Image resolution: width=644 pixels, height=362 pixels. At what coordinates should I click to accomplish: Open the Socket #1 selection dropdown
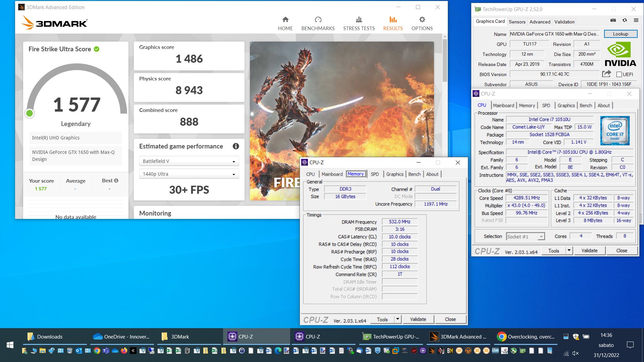click(x=525, y=236)
